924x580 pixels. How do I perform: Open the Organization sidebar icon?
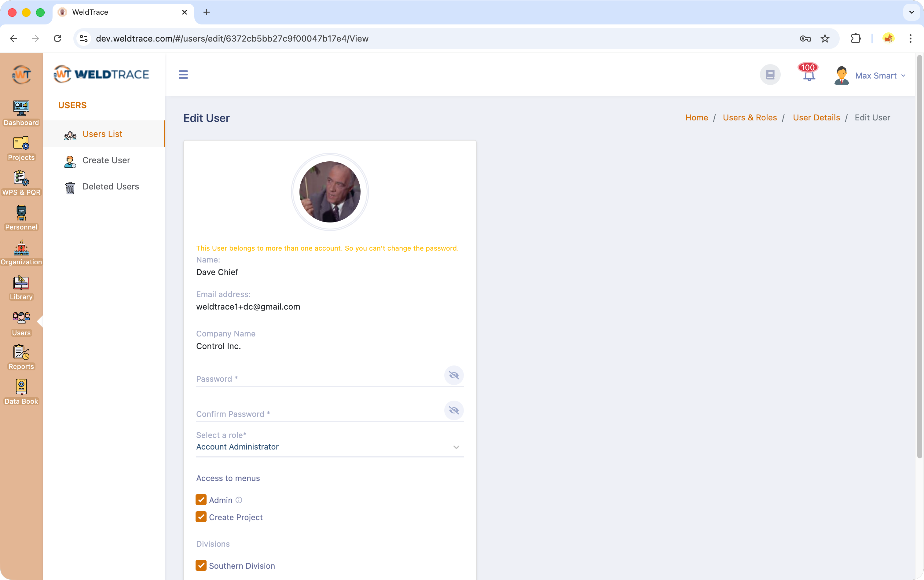(x=21, y=252)
